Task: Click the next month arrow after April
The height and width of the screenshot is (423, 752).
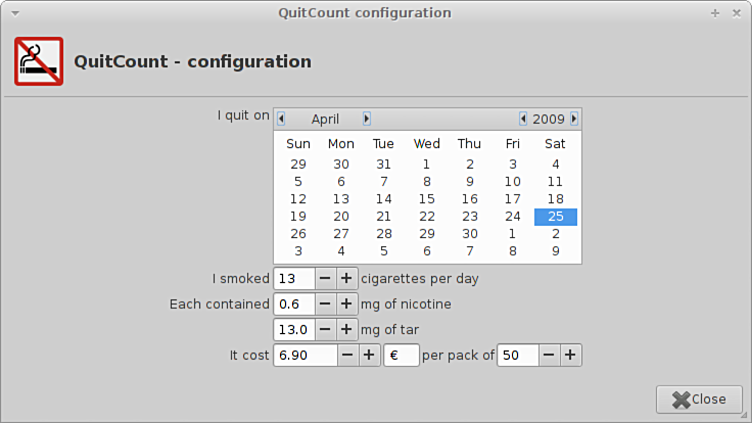Action: pos(367,119)
